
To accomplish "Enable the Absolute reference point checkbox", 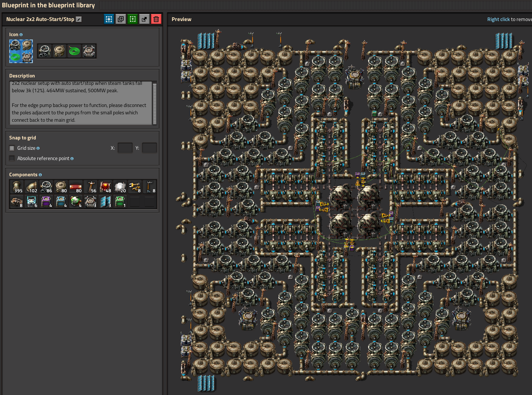I will 12,159.
